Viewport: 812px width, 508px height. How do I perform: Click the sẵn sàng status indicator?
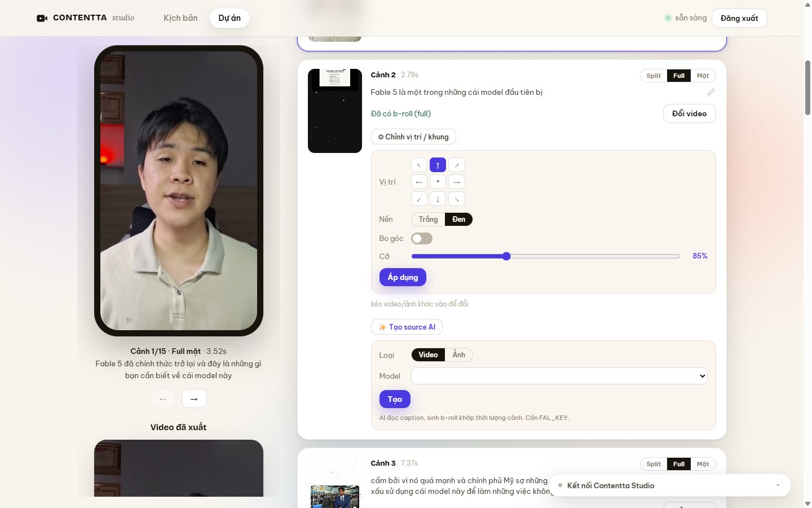[685, 18]
